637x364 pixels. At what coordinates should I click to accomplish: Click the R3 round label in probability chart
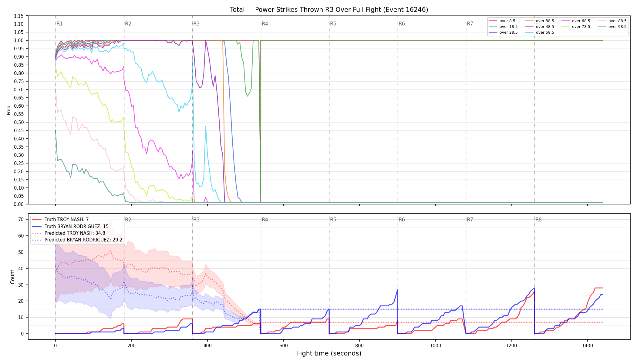tap(196, 24)
